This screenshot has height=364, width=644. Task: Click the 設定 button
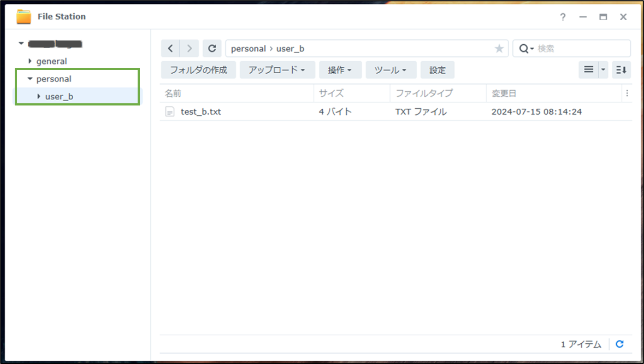coord(438,70)
